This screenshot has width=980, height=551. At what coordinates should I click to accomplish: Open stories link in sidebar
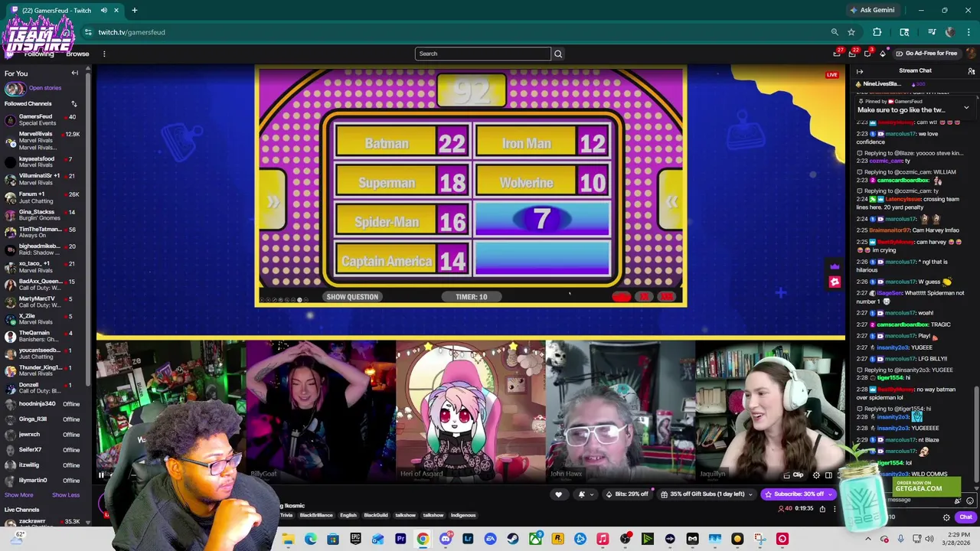coord(45,88)
